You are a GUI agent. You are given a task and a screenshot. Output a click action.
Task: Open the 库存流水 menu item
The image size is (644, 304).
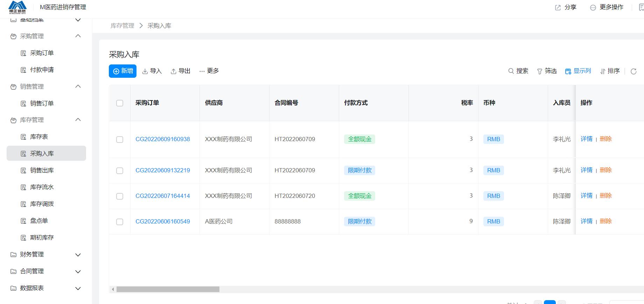coord(46,187)
